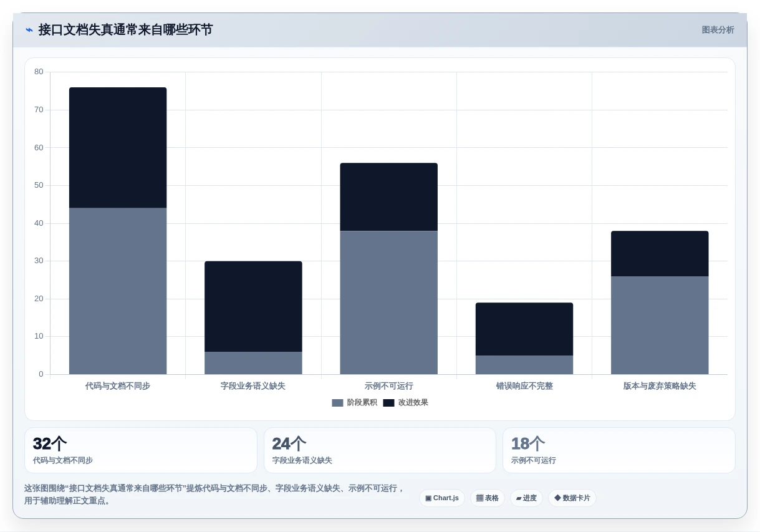The width and height of the screenshot is (760, 532).
Task: Click the gray segment of 示例不可运行 bar
Action: [388, 302]
